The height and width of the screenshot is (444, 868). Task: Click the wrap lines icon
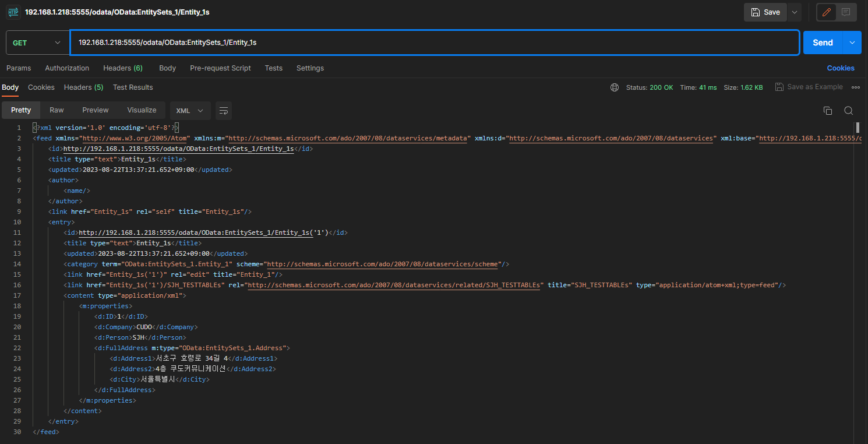(x=224, y=111)
